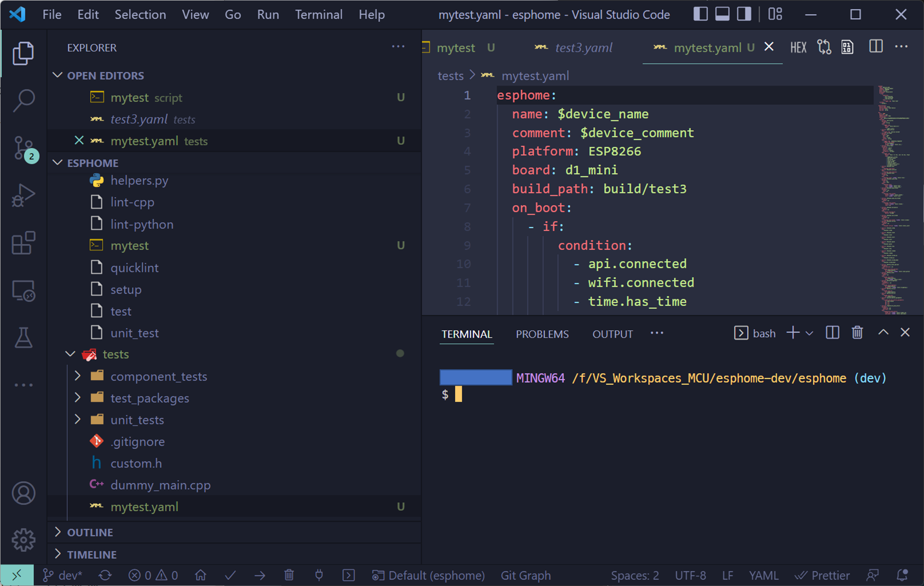Screen dimensions: 924x586
Task: Open Remote Explorer view
Action: (23, 291)
